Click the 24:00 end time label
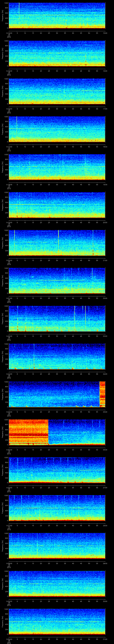Viewport: 114px width, 644px height. (x=105, y=374)
